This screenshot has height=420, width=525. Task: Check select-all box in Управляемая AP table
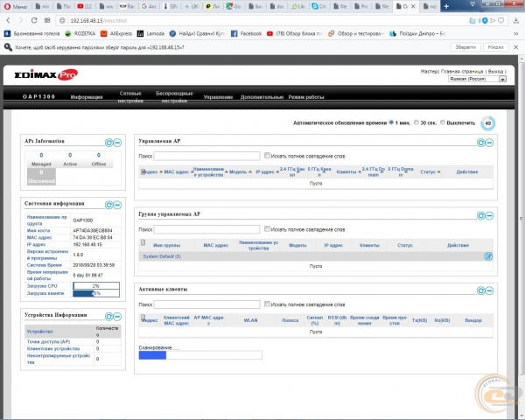[143, 171]
